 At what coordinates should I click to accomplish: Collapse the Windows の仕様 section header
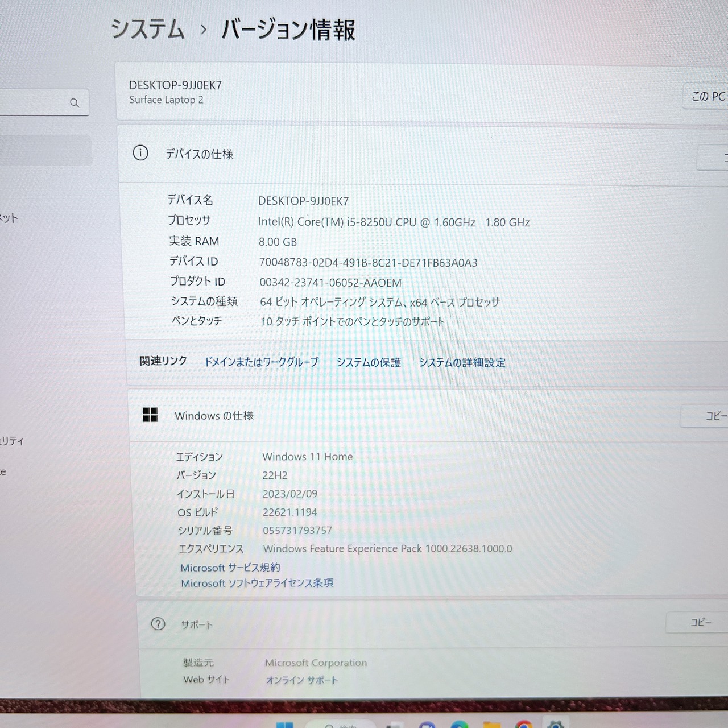[x=428, y=416]
